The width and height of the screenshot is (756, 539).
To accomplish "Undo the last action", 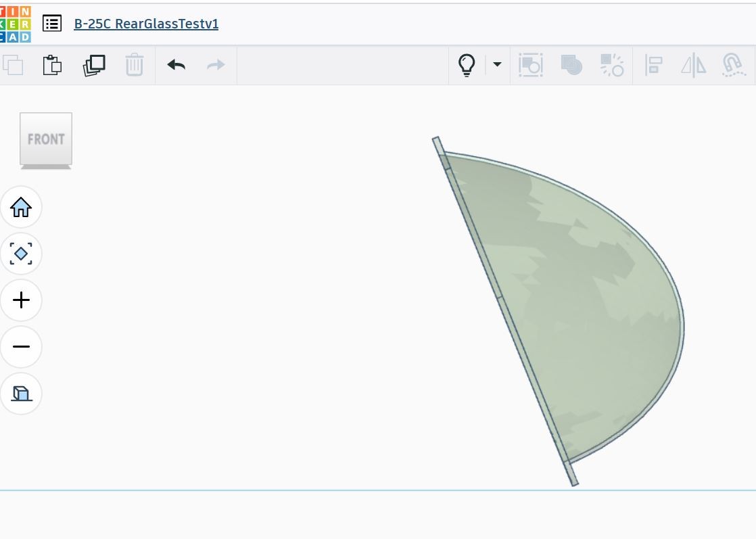I will coord(176,65).
